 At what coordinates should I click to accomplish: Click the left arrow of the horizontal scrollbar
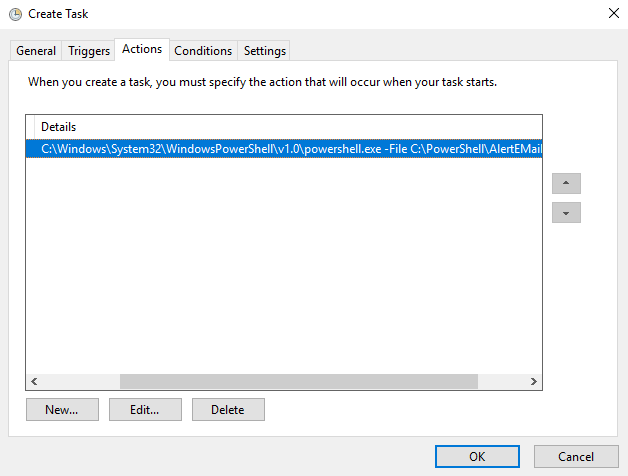(x=34, y=381)
